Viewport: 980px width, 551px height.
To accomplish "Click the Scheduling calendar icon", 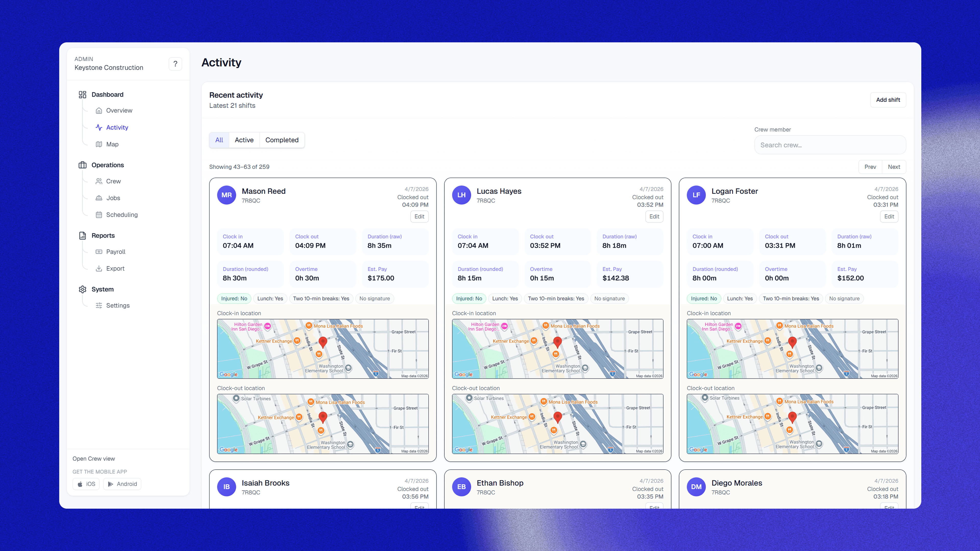I will click(x=99, y=215).
